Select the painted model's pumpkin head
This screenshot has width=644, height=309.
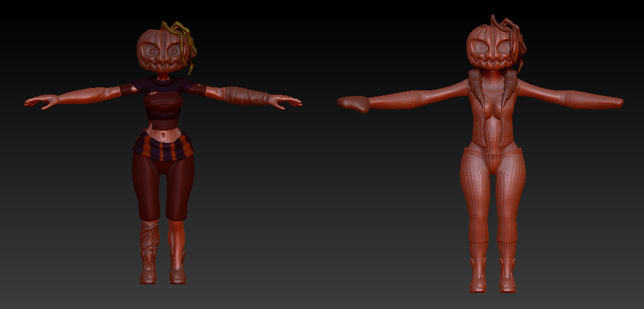click(x=163, y=51)
